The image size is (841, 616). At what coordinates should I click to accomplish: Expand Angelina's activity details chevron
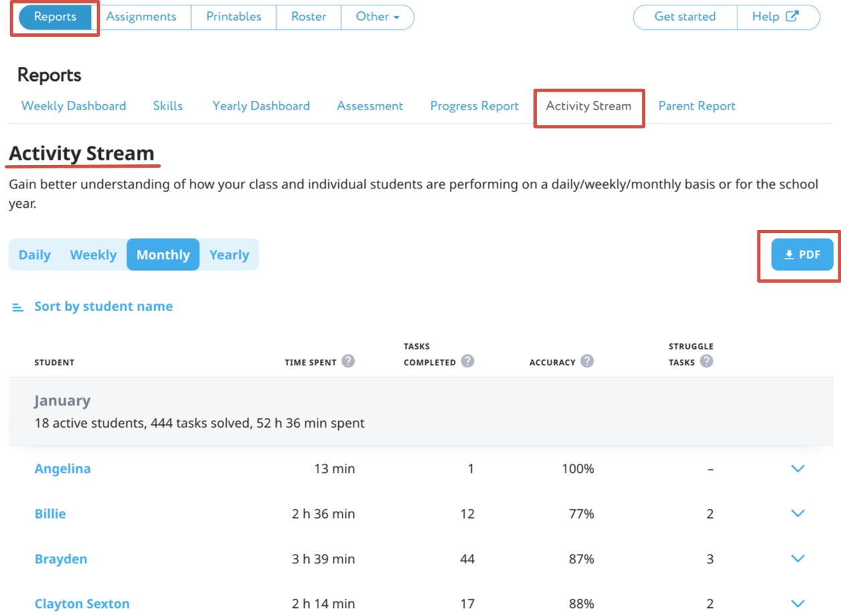[x=797, y=469]
